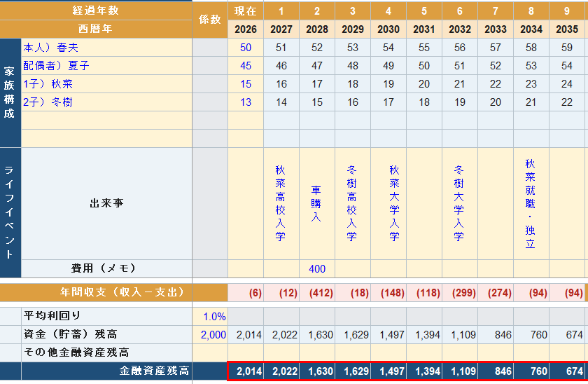588x384 pixels.
Task: Click the 1子）秋菜 name cell
Action: 106,83
